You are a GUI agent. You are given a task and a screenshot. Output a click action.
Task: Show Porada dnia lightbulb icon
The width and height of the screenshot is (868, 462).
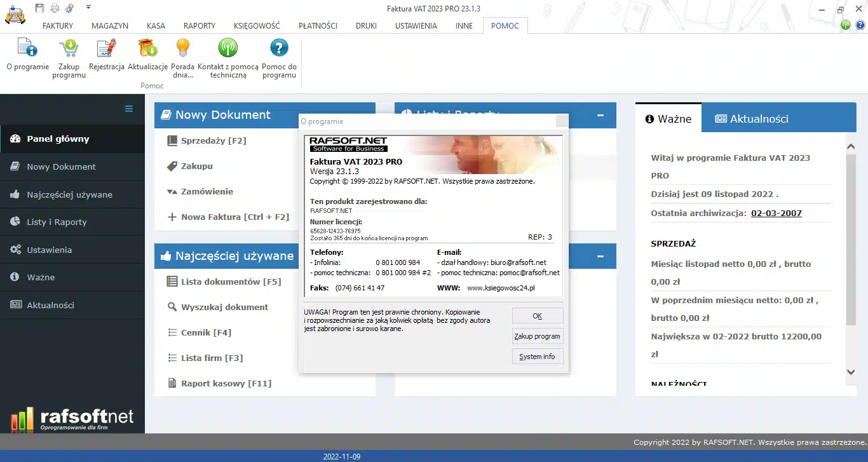182,48
